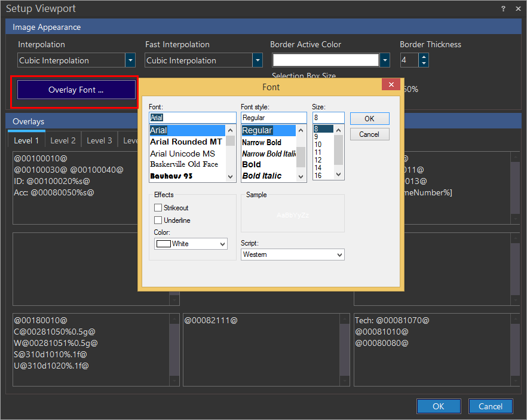Switch to the Level 2 tab

(63, 140)
